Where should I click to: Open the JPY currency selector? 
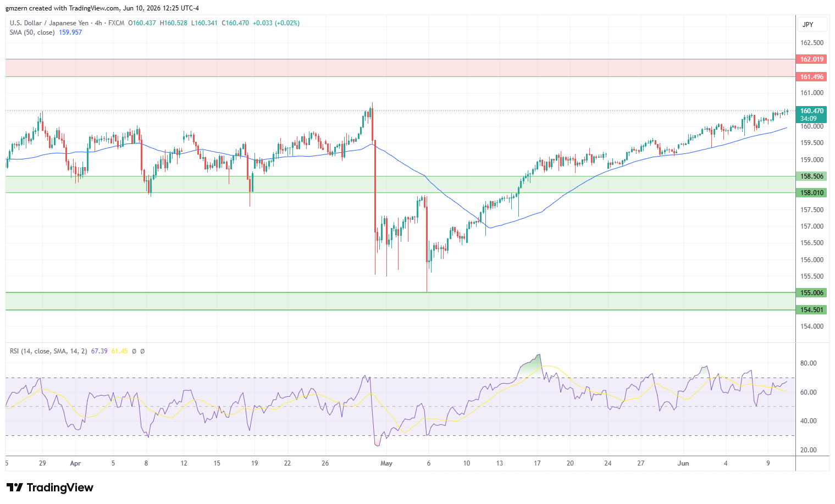click(811, 25)
